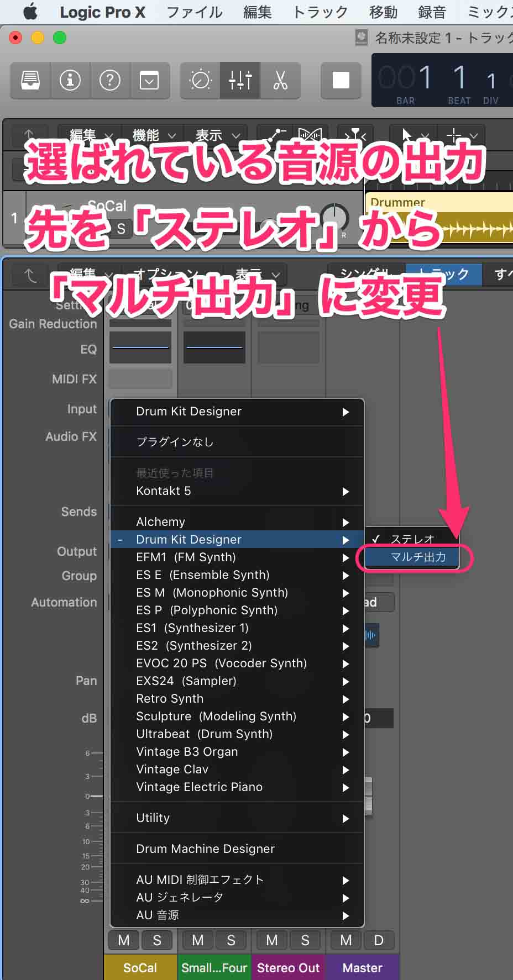Viewport: 513px width, 980px height.
Task: Click the Flex waveform icon
Action: (310, 134)
